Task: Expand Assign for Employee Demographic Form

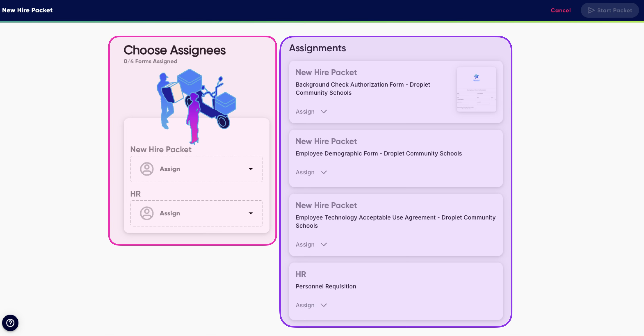Action: (305, 172)
